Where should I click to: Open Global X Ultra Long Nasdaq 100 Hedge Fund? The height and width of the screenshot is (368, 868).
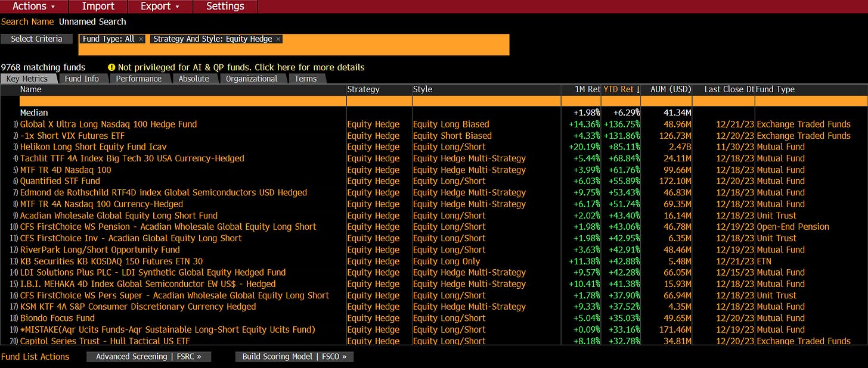click(108, 124)
